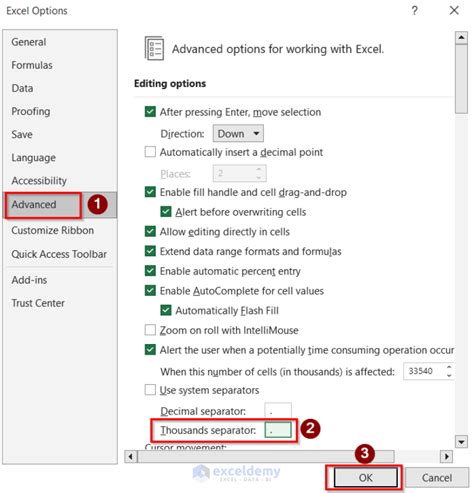Click the horizontal scrollbar thumb
The image size is (474, 493).
(266, 456)
